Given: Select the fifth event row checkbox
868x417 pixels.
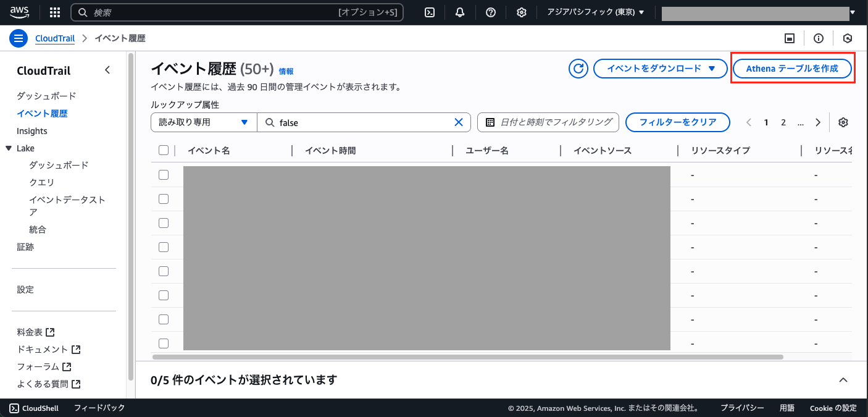Looking at the screenshot, I should (x=164, y=271).
